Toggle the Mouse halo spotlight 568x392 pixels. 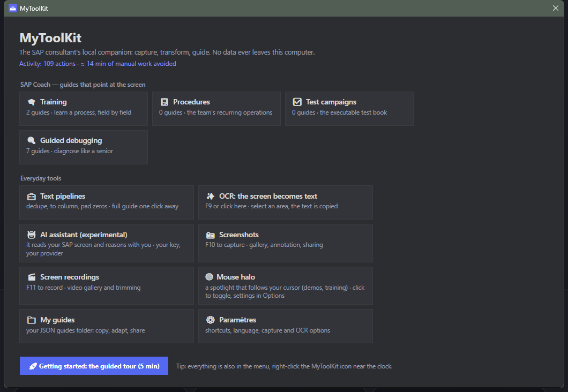286,285
